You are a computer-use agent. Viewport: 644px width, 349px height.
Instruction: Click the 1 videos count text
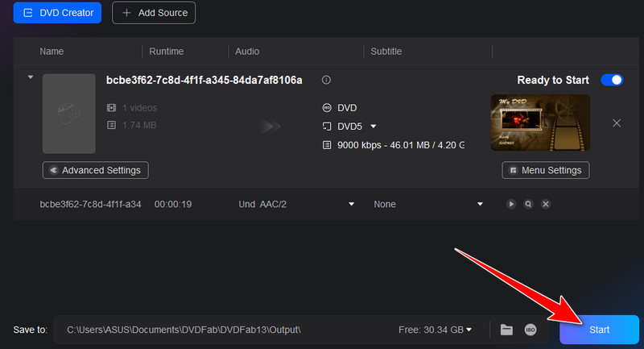(139, 108)
